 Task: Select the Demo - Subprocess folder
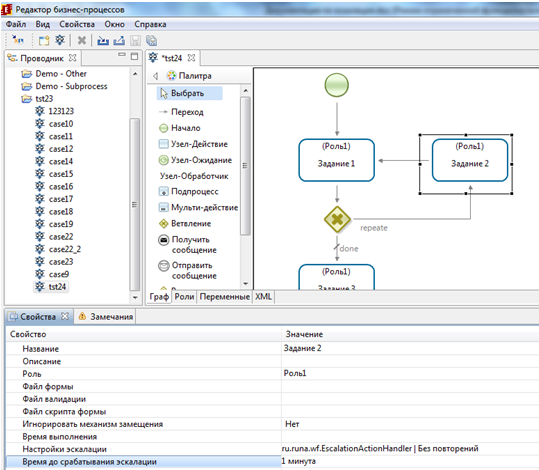(x=64, y=86)
